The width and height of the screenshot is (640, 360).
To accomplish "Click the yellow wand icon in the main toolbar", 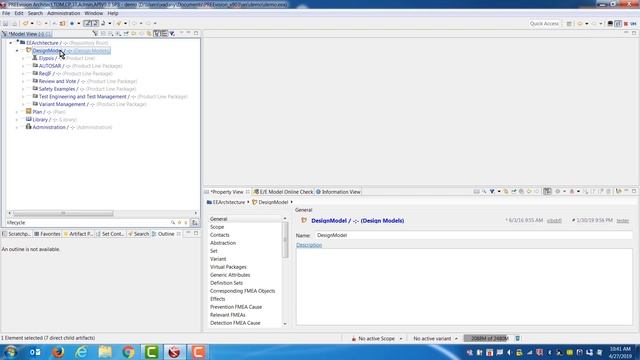I will 119,24.
